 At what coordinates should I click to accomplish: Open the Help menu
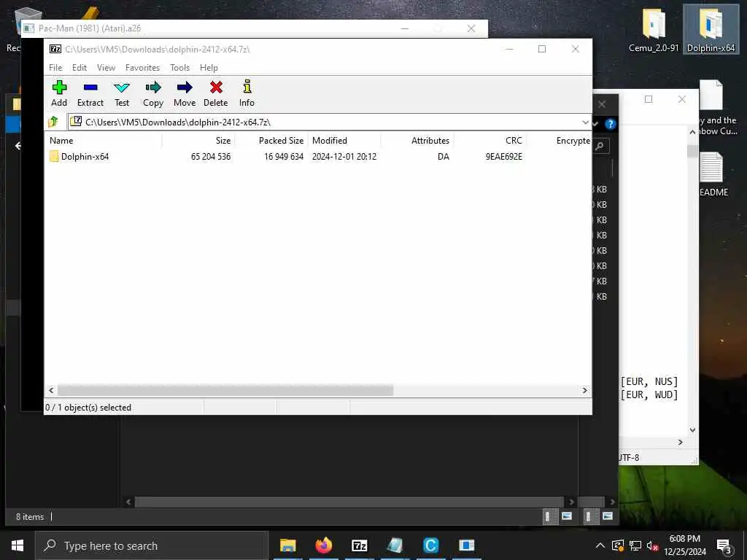[x=209, y=68]
